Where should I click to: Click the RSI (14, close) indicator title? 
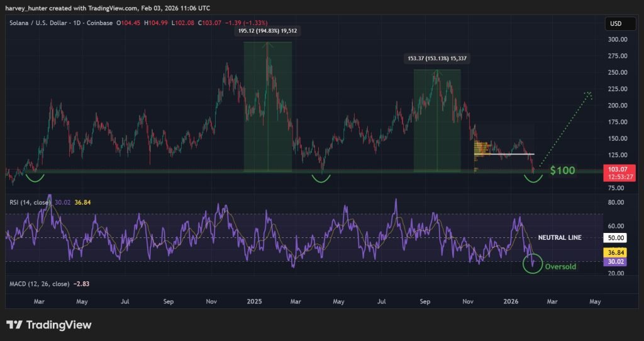[29, 202]
